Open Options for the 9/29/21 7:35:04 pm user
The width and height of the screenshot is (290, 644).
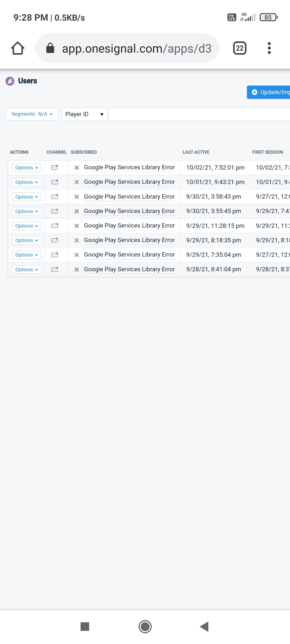pyautogui.click(x=27, y=255)
